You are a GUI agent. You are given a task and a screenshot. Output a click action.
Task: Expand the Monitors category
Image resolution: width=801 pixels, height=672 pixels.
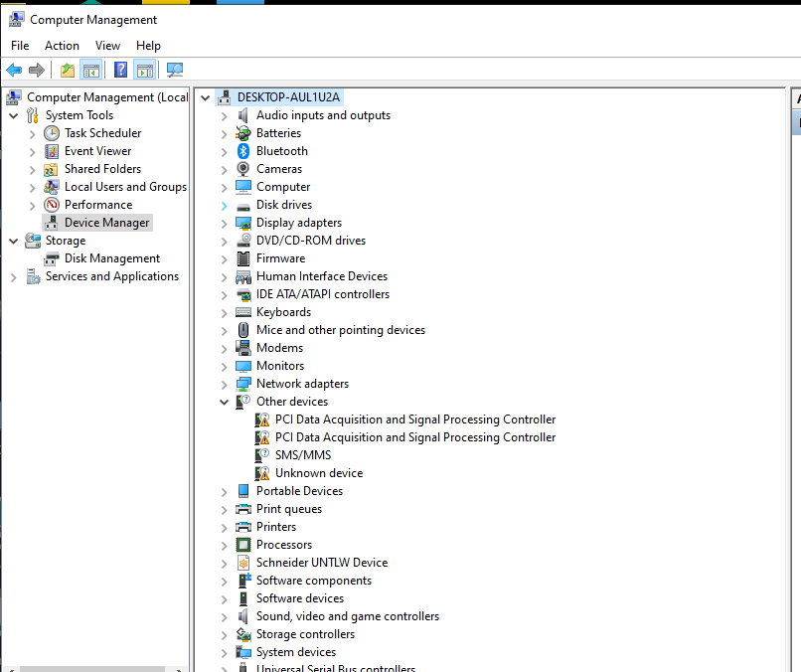224,367
